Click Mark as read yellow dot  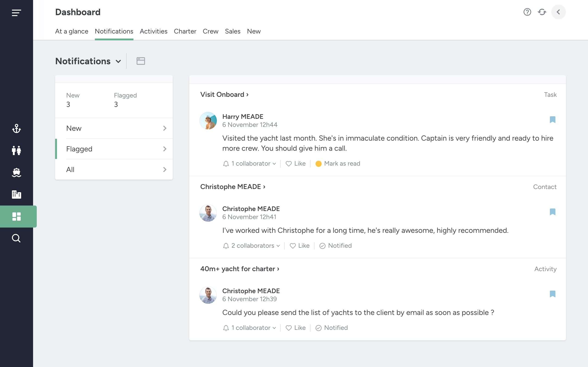pyautogui.click(x=318, y=164)
